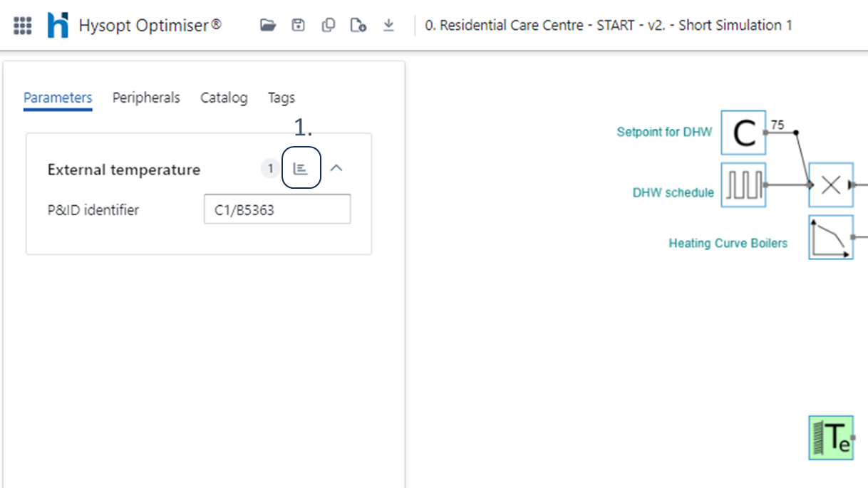Select the multiplier block on canvas

(831, 185)
